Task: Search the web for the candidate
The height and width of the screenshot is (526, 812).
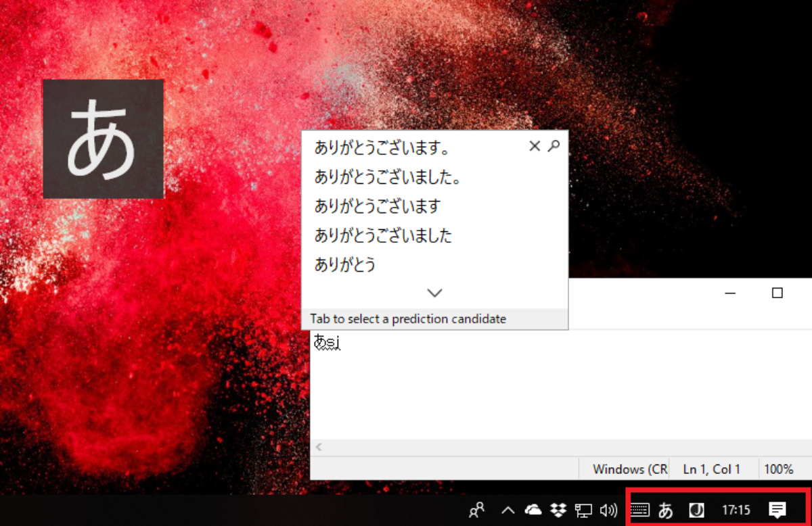Action: click(x=554, y=145)
